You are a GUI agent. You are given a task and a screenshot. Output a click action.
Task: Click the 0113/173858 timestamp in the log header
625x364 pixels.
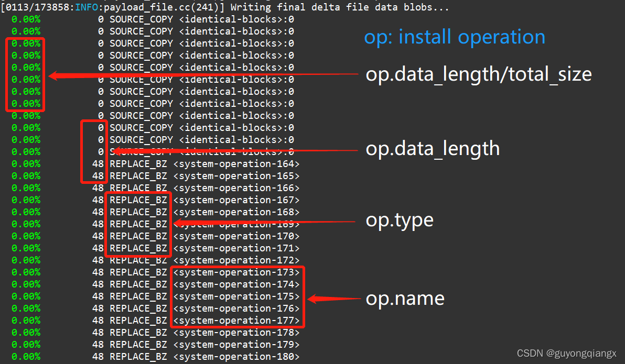(37, 7)
